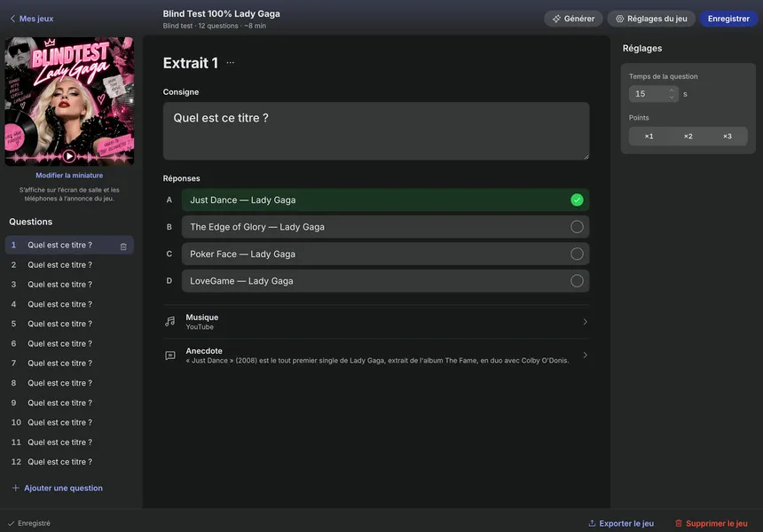Open the Musique row
This screenshot has height=532, width=763.
[376, 322]
